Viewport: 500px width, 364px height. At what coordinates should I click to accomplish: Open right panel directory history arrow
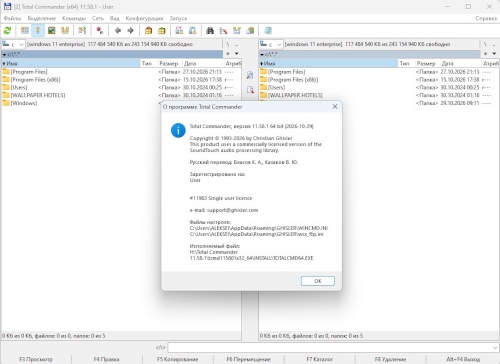click(494, 54)
